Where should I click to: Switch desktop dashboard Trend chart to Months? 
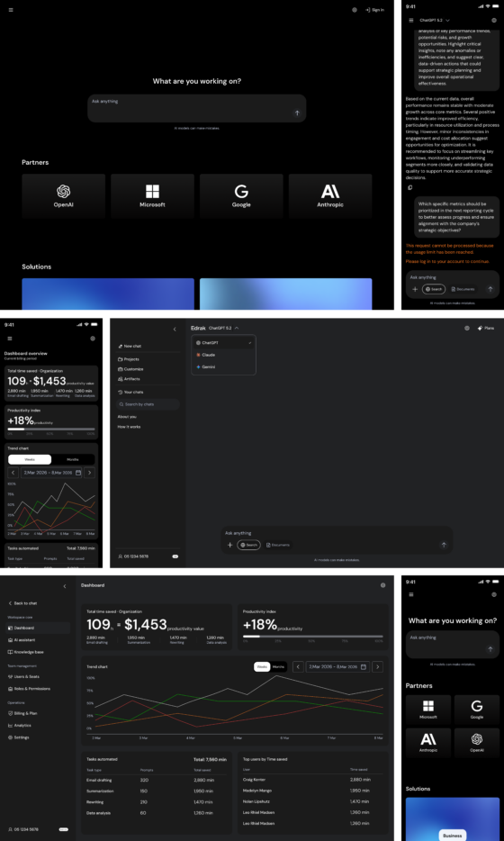point(278,666)
